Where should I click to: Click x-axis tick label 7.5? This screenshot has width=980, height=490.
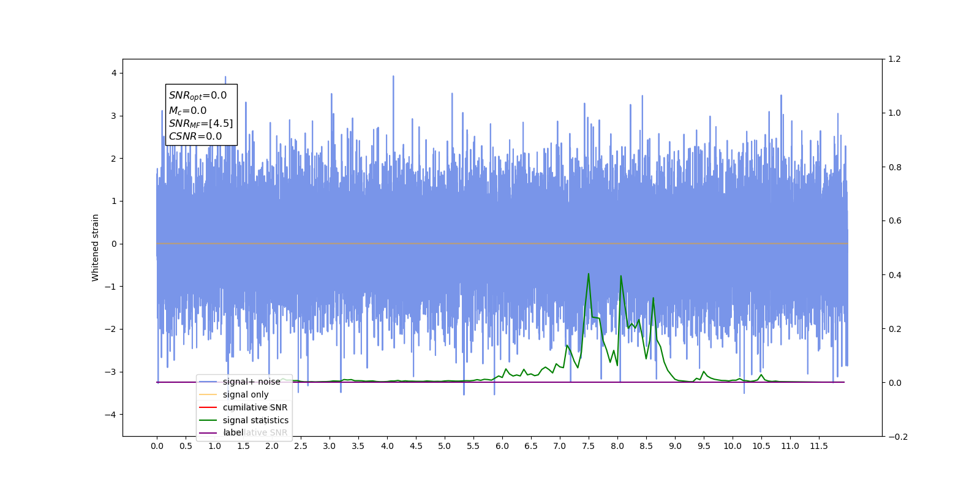[589, 446]
